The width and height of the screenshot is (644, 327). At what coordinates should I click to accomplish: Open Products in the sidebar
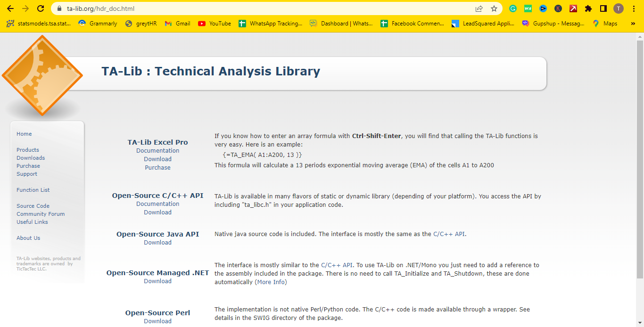pyautogui.click(x=28, y=150)
